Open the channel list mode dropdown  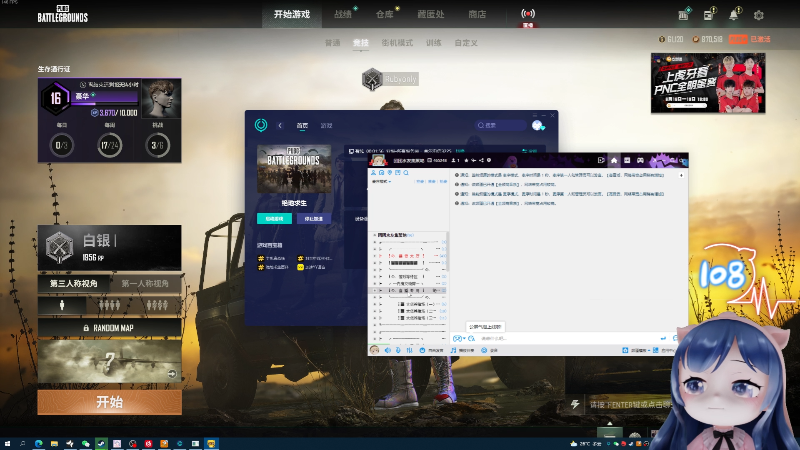[x=382, y=181]
